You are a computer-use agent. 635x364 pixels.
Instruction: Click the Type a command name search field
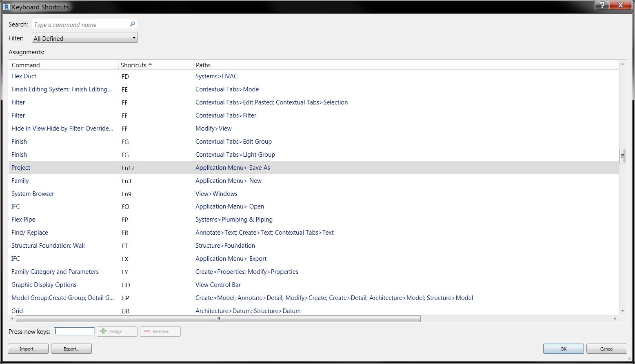point(80,24)
